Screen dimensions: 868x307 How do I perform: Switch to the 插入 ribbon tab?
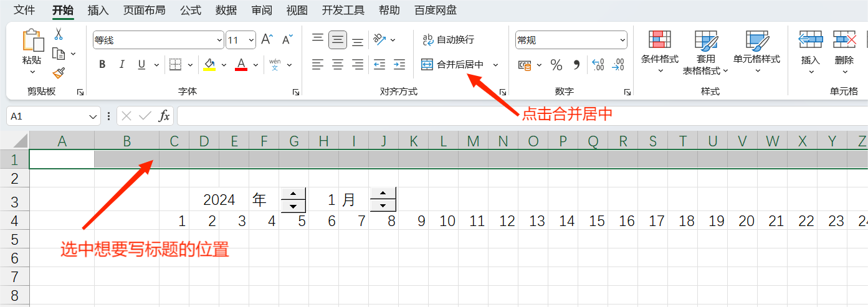click(98, 10)
